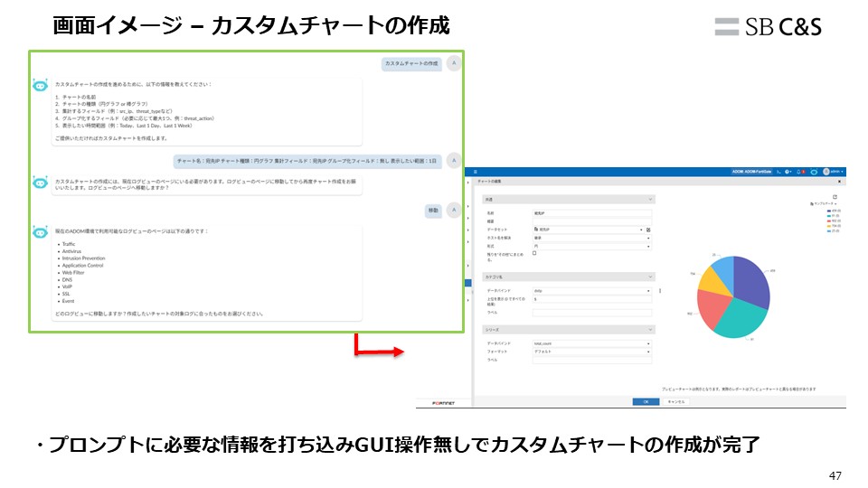This screenshot has width=868, height=488.
Task: Close the チャートの編集 dialog with X
Action: [839, 182]
